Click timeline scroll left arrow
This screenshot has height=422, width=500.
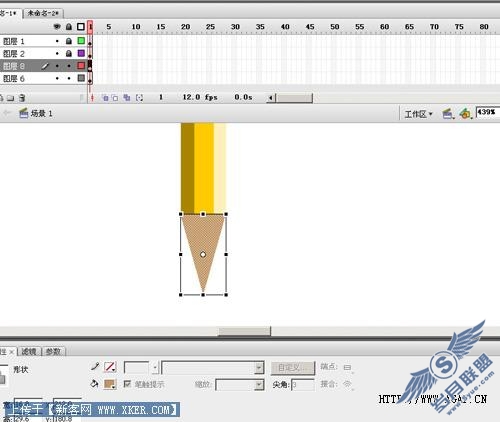click(271, 98)
